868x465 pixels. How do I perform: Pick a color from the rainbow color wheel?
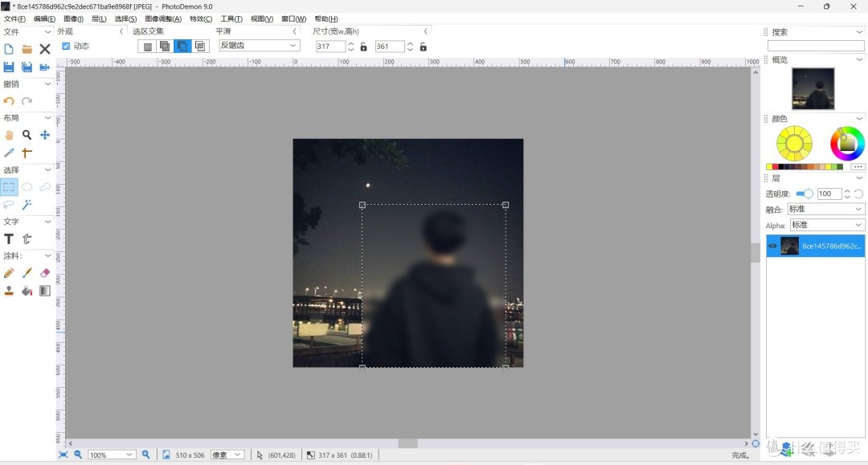click(x=847, y=143)
